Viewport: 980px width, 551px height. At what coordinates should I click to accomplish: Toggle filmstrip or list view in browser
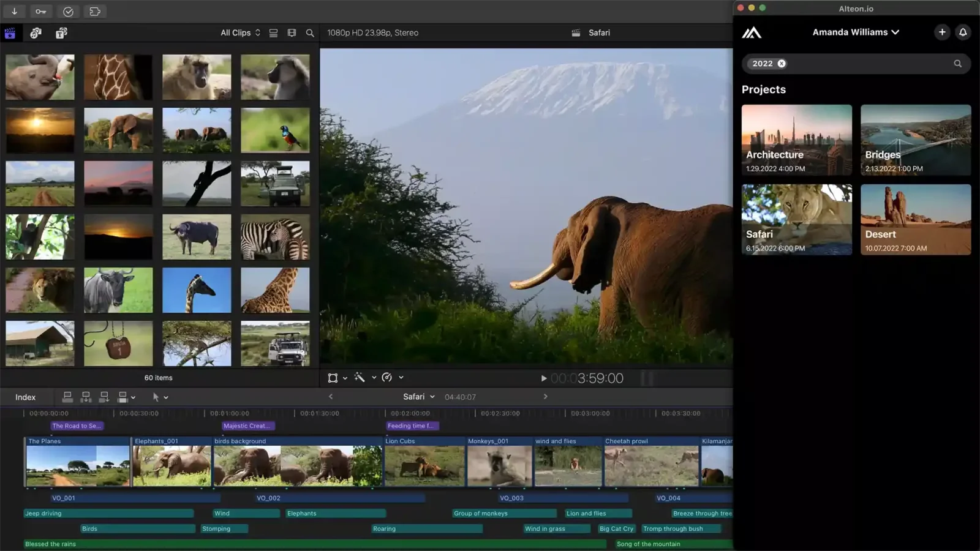pyautogui.click(x=274, y=33)
